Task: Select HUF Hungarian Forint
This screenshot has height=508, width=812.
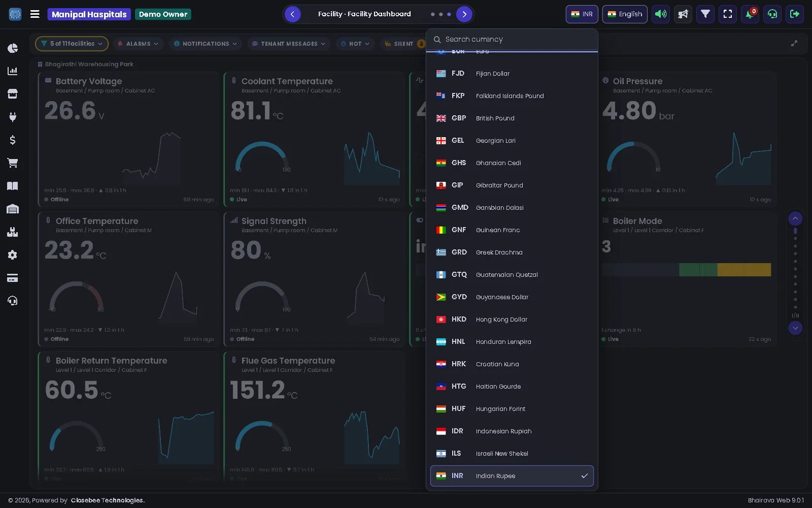Action: point(512,409)
